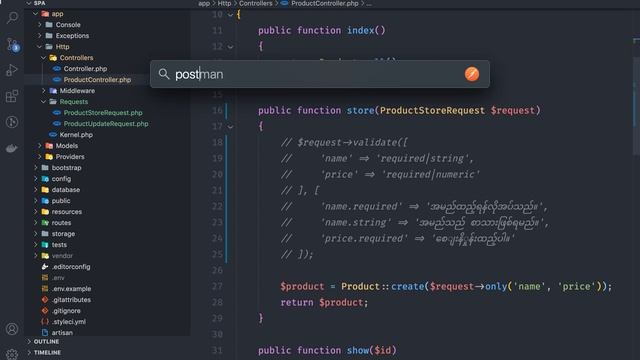Click 'app' in the breadcrumb
The image size is (640, 360).
pos(204,3)
